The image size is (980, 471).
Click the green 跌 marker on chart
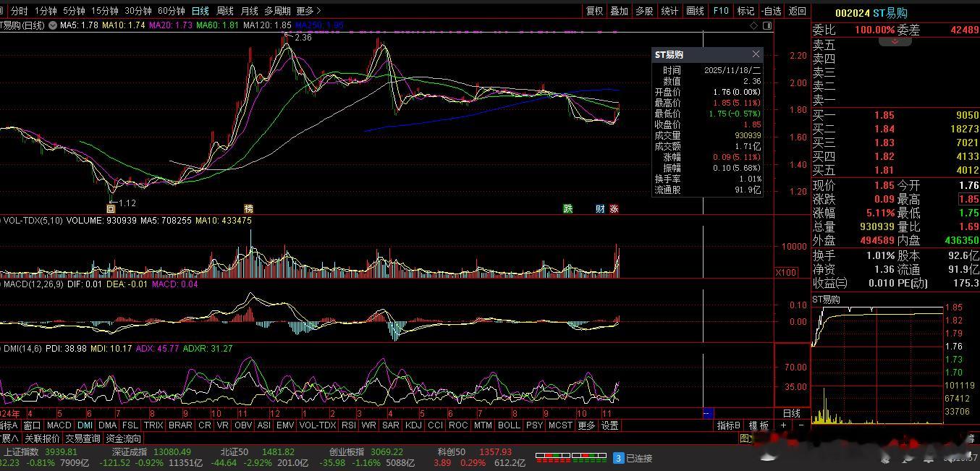(x=568, y=209)
